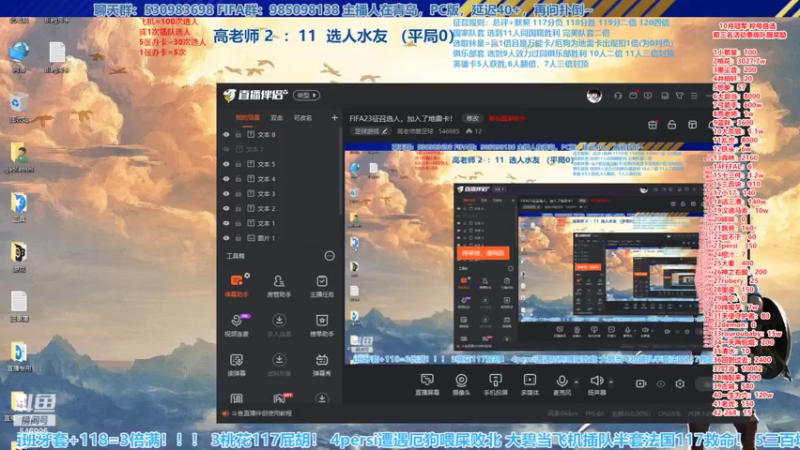Open the user avatar profile
Screen dimensions: 800x450
click(594, 95)
